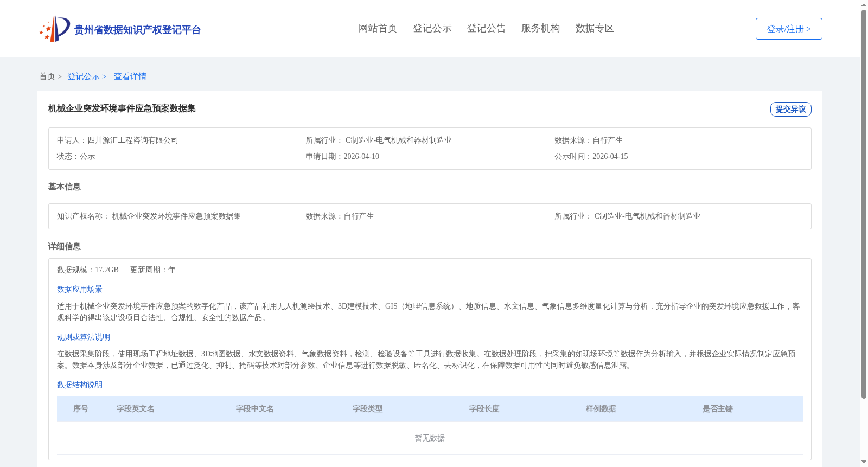Open the 服务机构 menu item

540,28
